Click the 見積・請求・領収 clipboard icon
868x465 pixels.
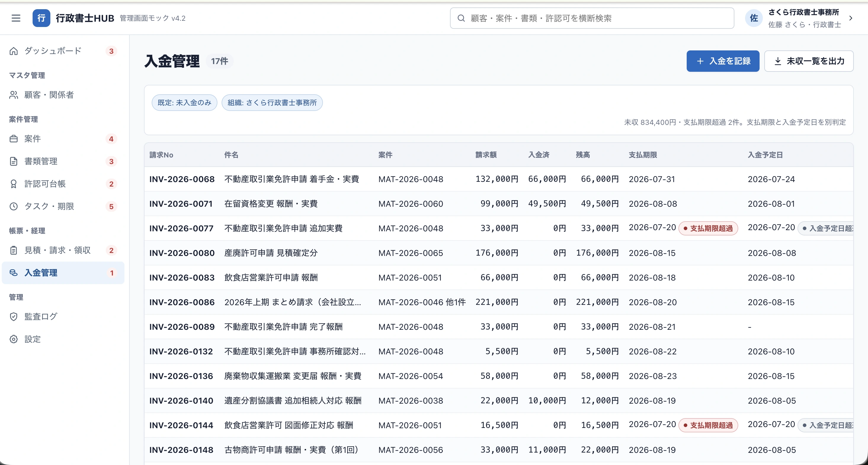(x=13, y=250)
